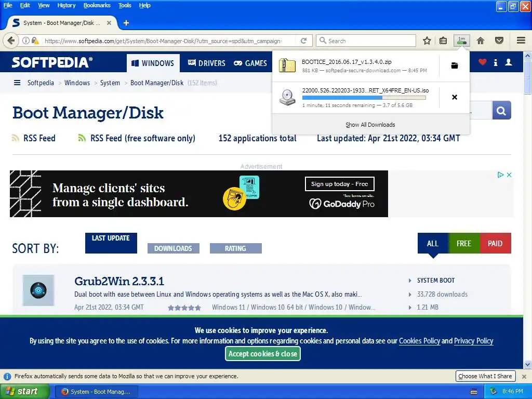Open the Cookies Policy link
This screenshot has width=532, height=399.
click(x=419, y=341)
